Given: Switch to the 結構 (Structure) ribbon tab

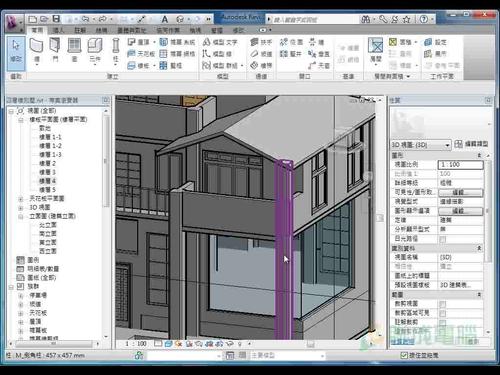Looking at the screenshot, I should click(101, 30).
